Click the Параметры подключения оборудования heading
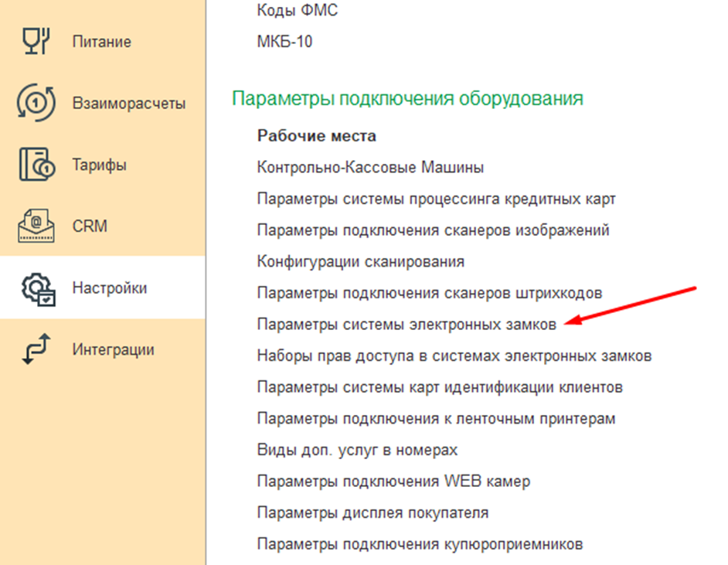 407,98
